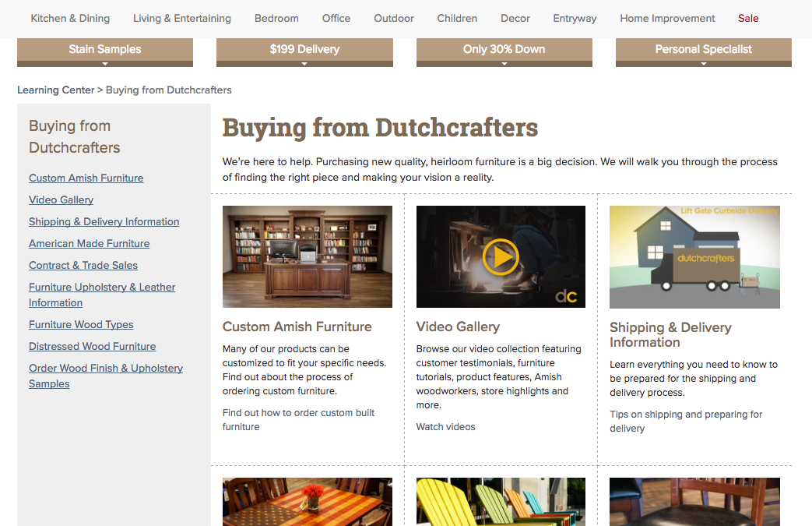Open the Decor menu
Screen dimensions: 812x526
coord(515,18)
